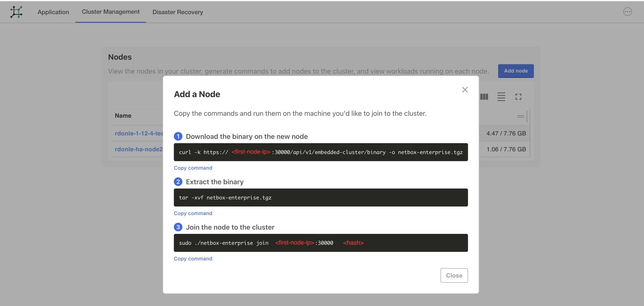Switch nodes table to column view
The width and height of the screenshot is (644, 306).
(484, 97)
